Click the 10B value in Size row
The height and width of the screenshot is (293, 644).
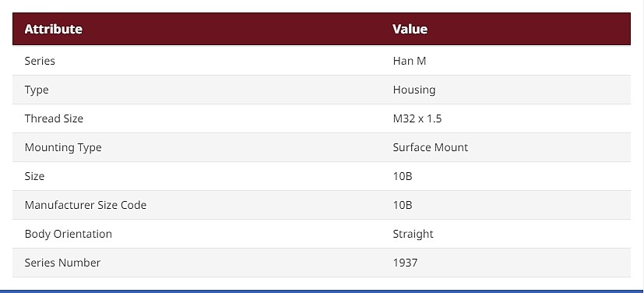tap(403, 176)
